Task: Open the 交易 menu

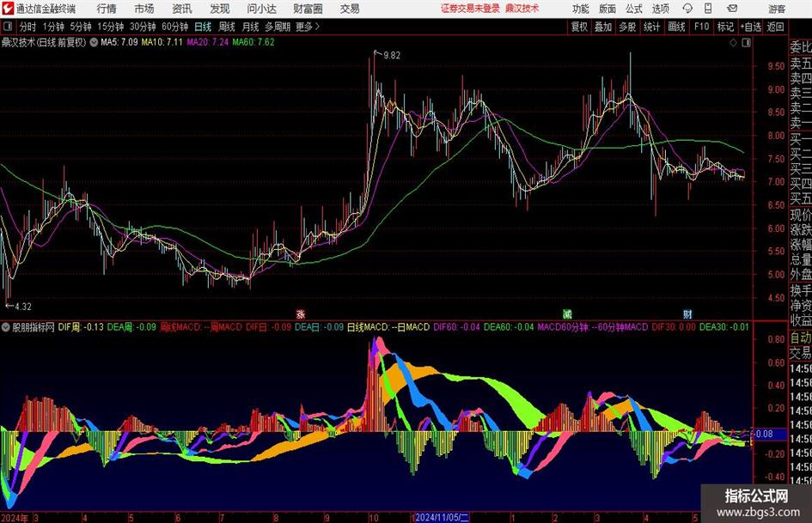Action: pyautogui.click(x=350, y=9)
